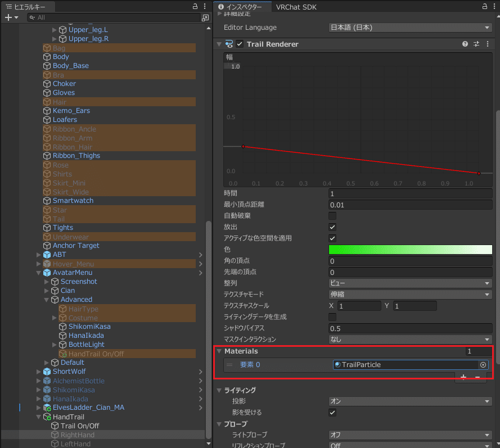Screen dimensions: 500x448
Task: Click the minus button under Materials
Action: 478,378
